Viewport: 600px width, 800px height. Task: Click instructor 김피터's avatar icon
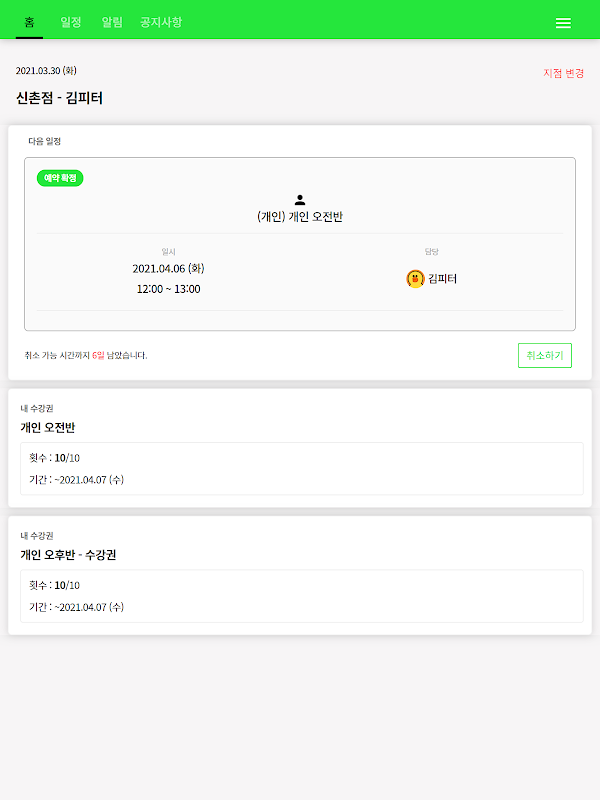point(415,279)
